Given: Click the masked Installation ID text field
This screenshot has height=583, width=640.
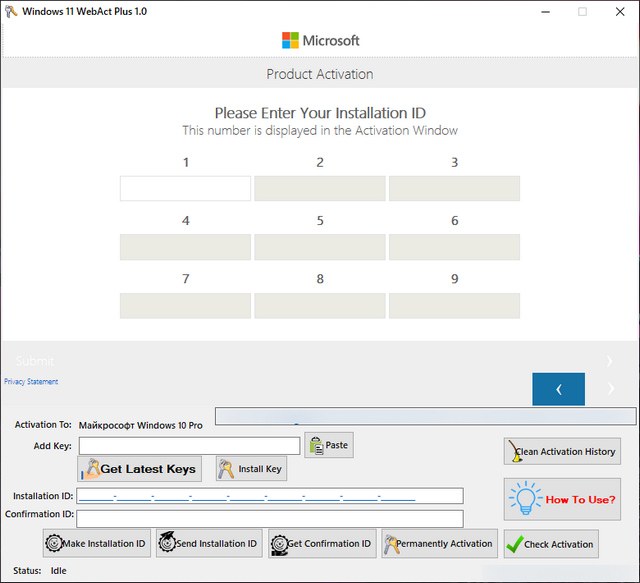Looking at the screenshot, I should [269, 496].
